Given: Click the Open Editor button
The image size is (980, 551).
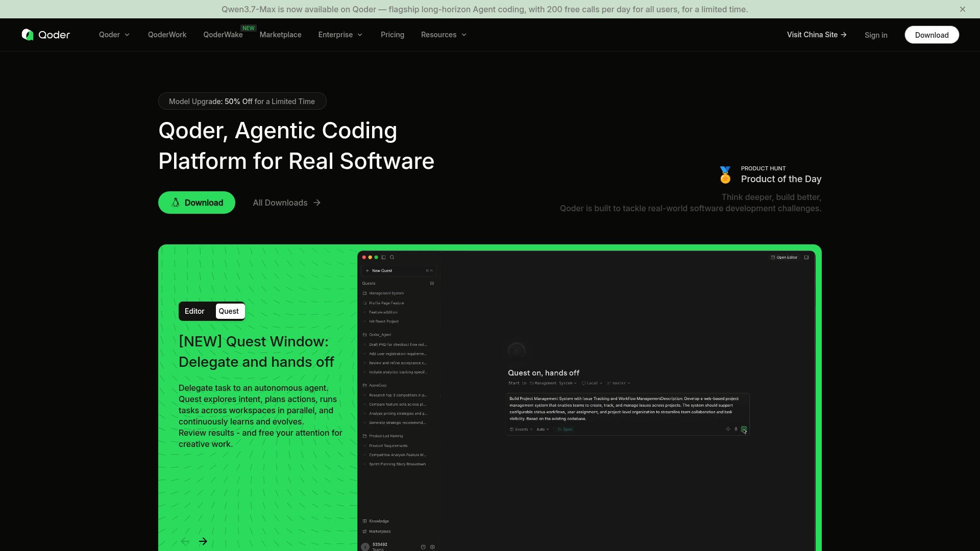Looking at the screenshot, I should pos(784,258).
